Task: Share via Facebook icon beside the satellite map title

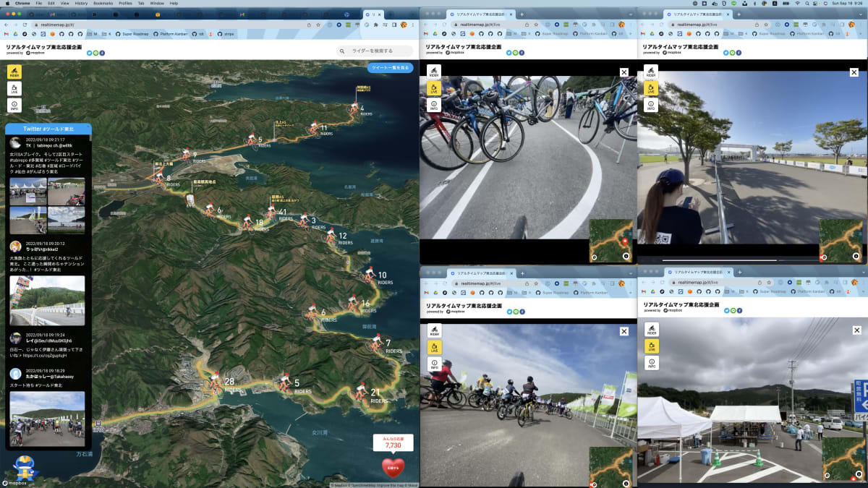Action: (x=102, y=53)
